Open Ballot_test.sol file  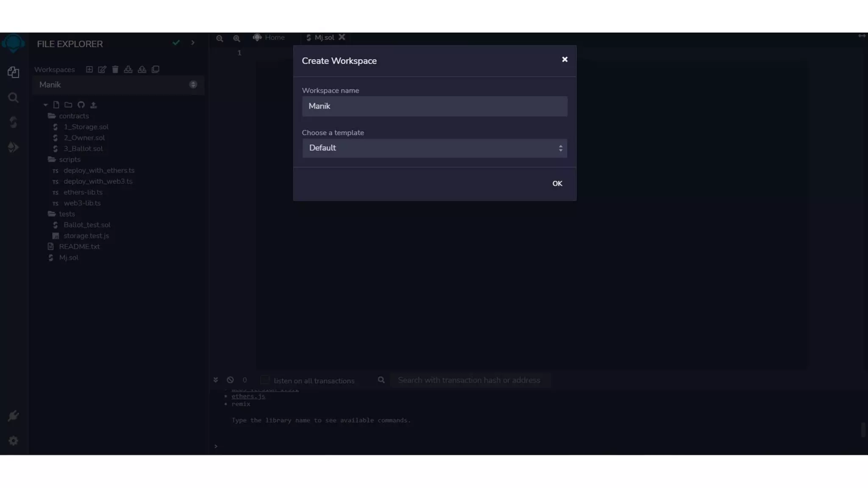coord(87,225)
